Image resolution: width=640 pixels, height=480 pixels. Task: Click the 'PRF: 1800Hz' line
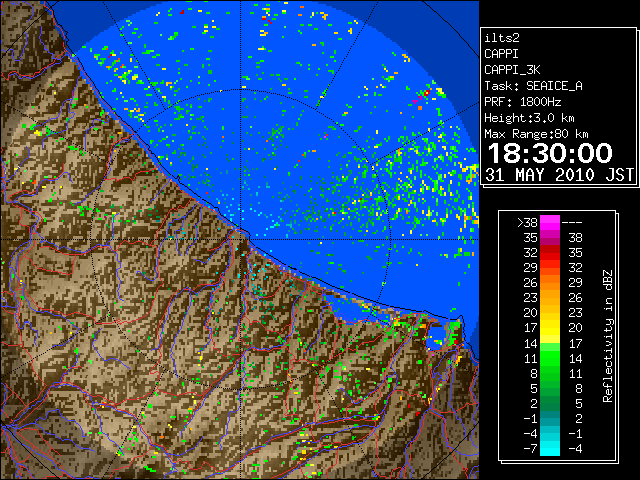click(522, 102)
